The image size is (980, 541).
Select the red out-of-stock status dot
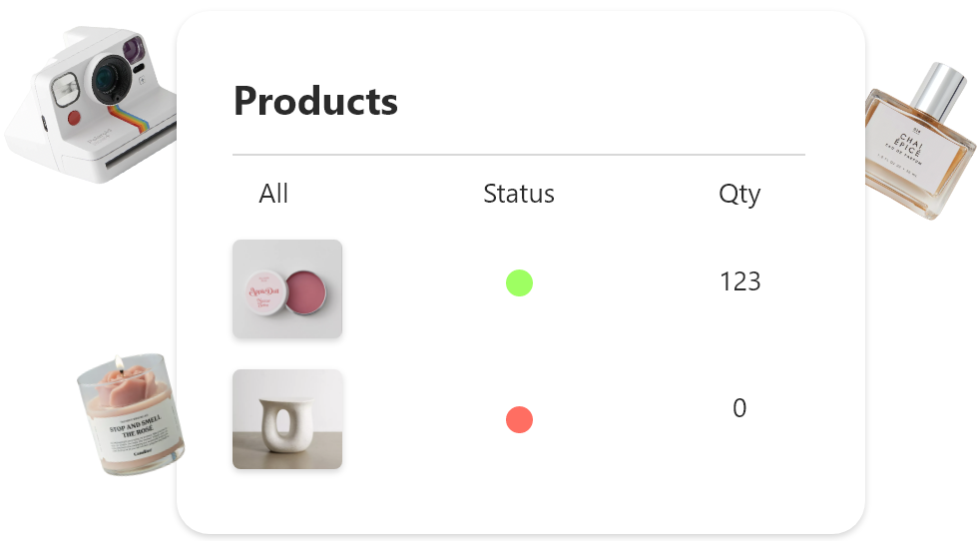point(519,419)
